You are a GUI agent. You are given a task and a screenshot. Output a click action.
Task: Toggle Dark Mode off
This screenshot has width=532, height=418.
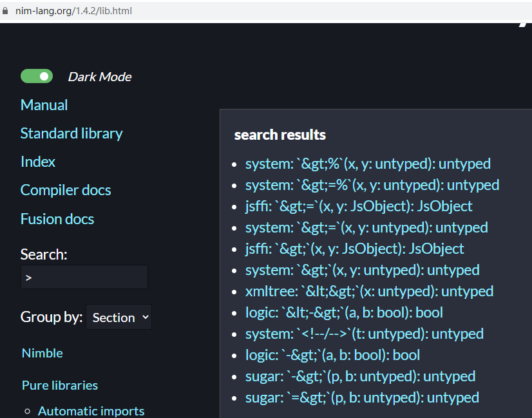(x=36, y=75)
